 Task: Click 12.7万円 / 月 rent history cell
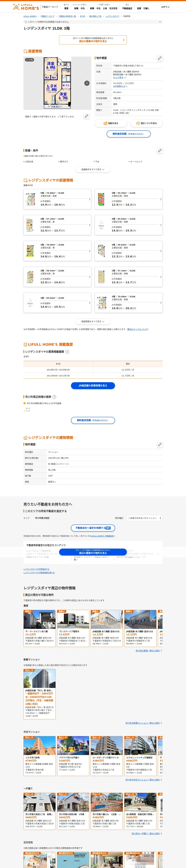click(128, 376)
